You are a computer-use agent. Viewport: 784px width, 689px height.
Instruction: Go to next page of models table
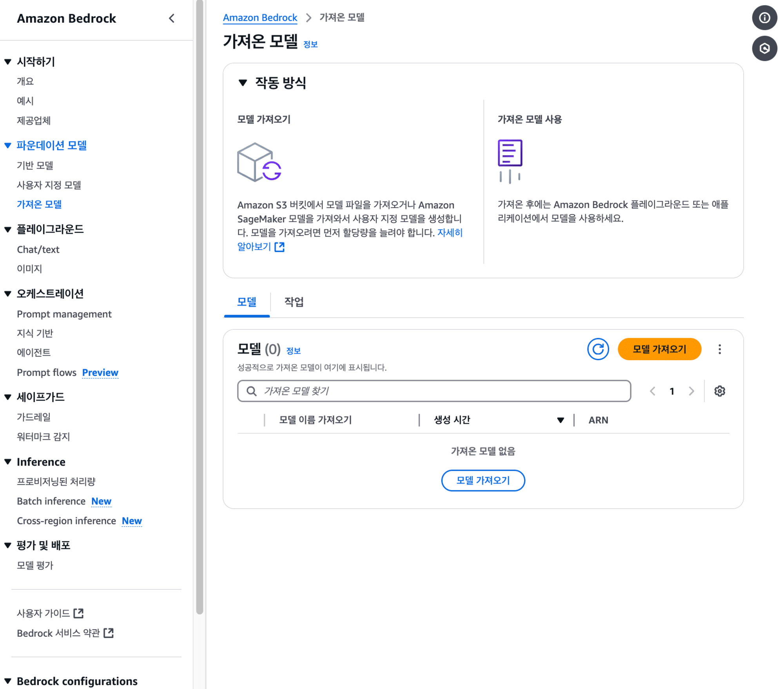click(691, 391)
